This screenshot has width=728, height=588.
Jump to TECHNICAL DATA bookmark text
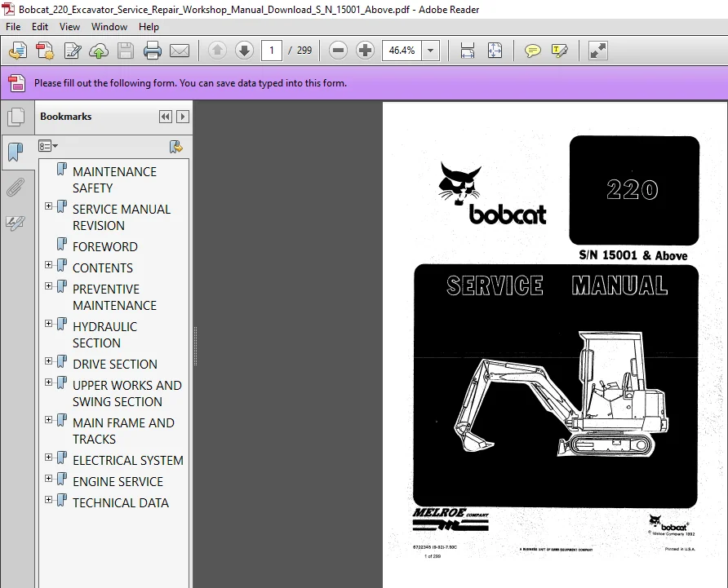pyautogui.click(x=121, y=502)
